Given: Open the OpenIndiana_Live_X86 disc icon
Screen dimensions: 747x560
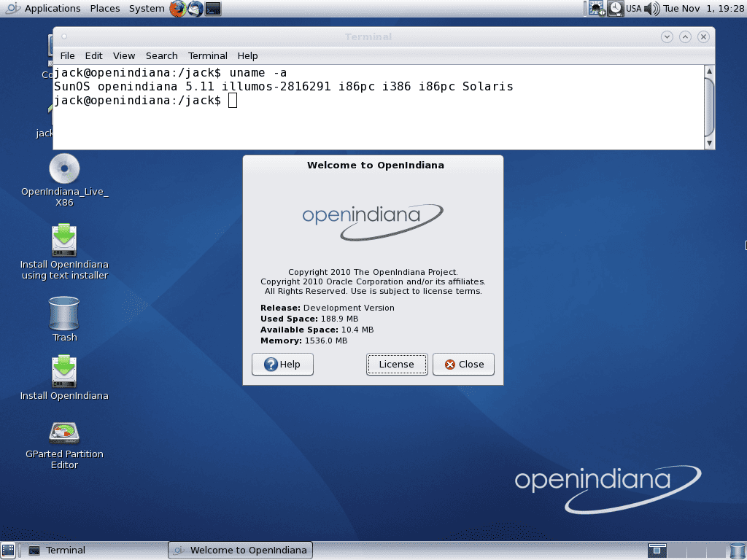Looking at the screenshot, I should pyautogui.click(x=64, y=168).
